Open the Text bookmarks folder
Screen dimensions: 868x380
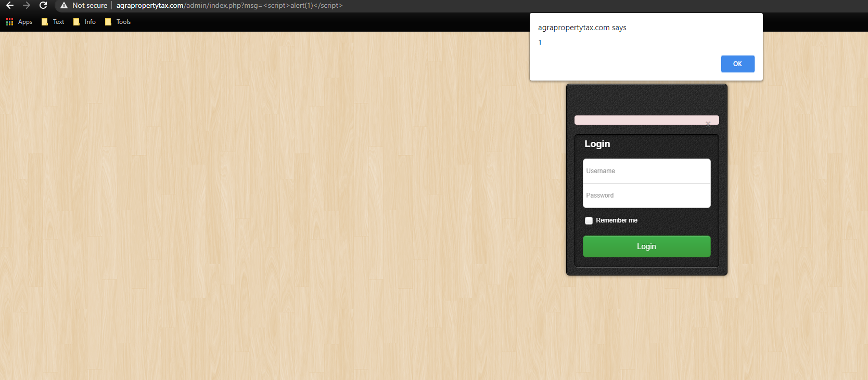click(53, 22)
